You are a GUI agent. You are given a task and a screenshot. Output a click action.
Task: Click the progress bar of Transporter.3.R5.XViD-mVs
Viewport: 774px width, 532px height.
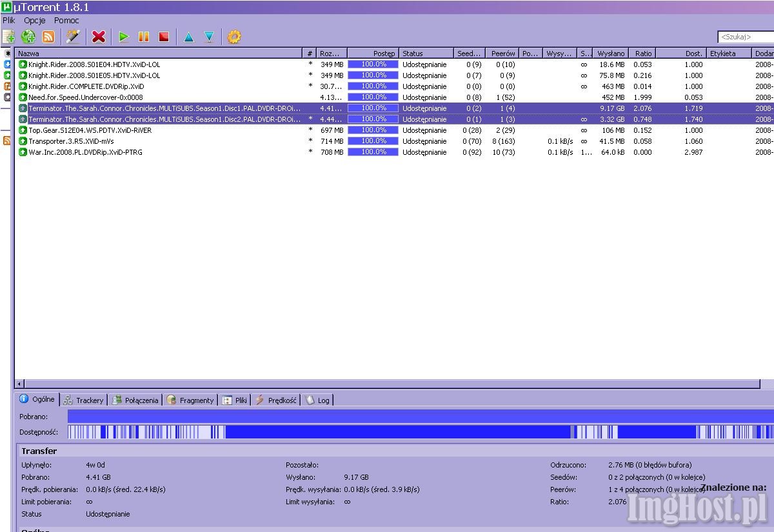(x=373, y=141)
